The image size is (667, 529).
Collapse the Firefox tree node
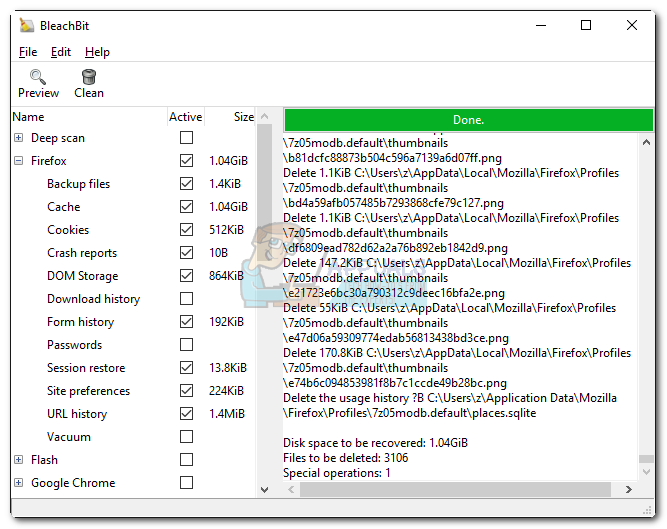(18, 161)
